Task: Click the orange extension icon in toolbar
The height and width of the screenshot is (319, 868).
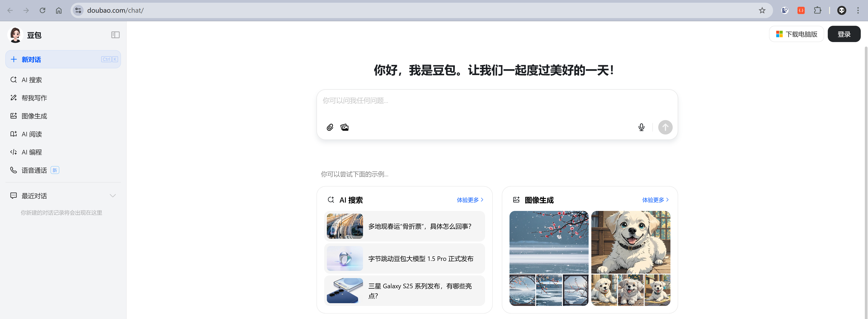Action: (801, 10)
